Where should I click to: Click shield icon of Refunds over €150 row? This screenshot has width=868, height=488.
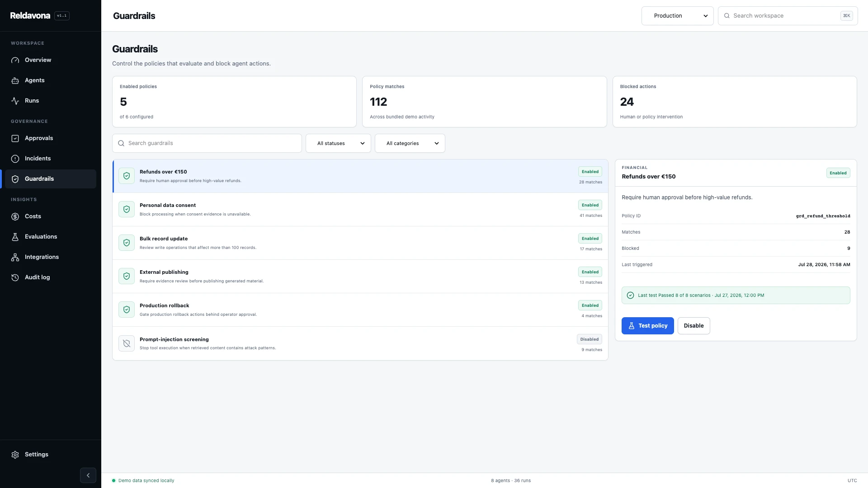pos(127,176)
